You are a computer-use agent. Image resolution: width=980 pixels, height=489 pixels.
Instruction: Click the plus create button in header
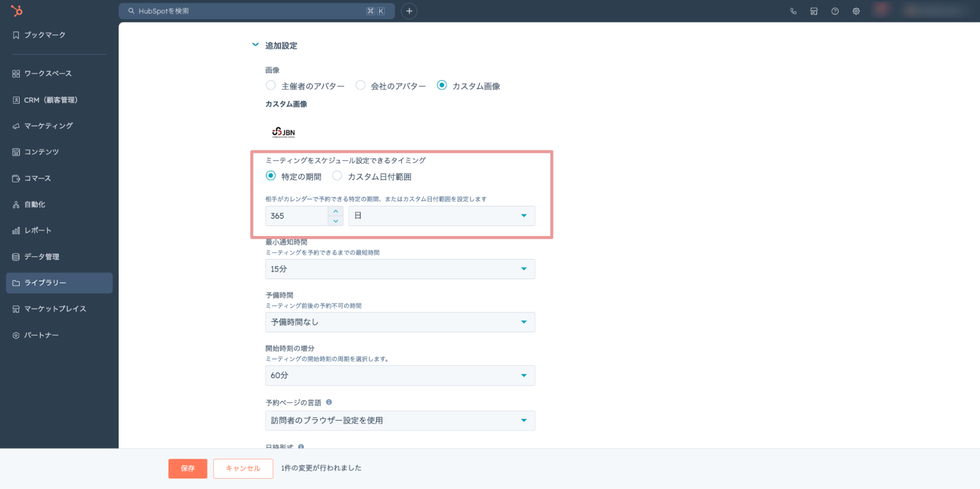(409, 11)
